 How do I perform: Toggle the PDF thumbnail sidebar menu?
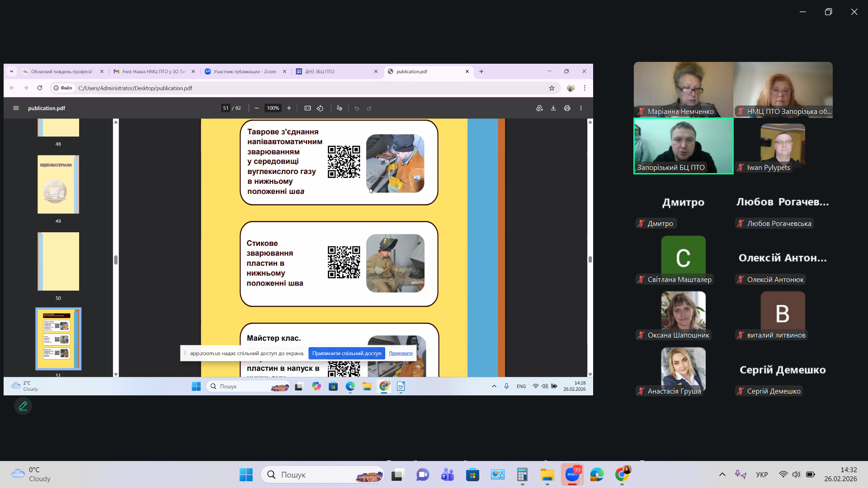(16, 108)
